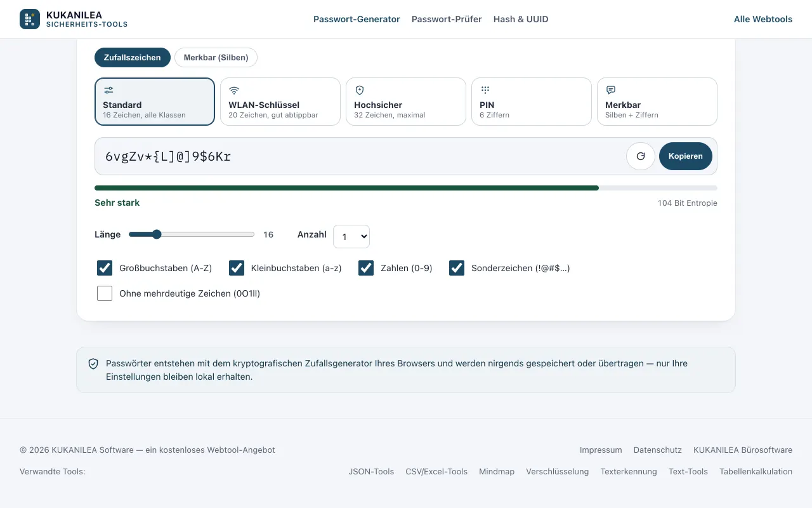The image size is (812, 508).
Task: Uncheck Sonderzeichen (!@#$...) checkbox
Action: tap(457, 268)
